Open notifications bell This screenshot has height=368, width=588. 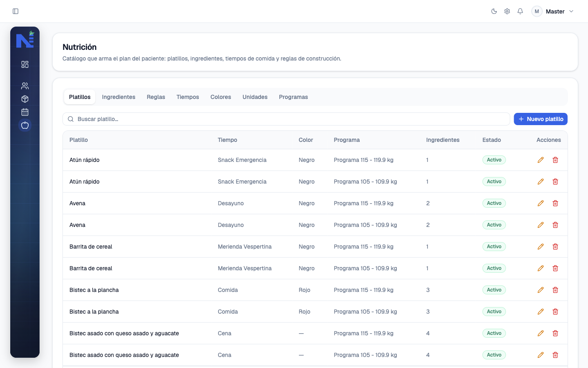(520, 11)
